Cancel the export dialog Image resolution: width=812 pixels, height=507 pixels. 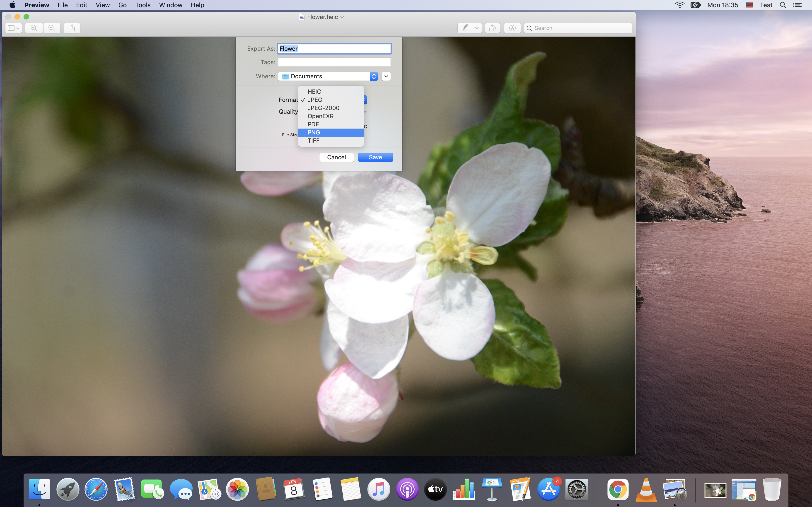(x=336, y=157)
